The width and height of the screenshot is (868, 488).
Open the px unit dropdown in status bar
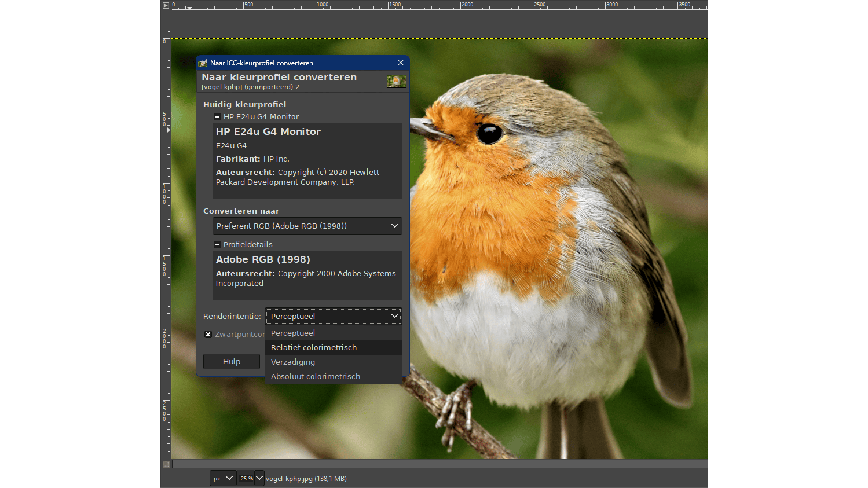click(x=223, y=478)
